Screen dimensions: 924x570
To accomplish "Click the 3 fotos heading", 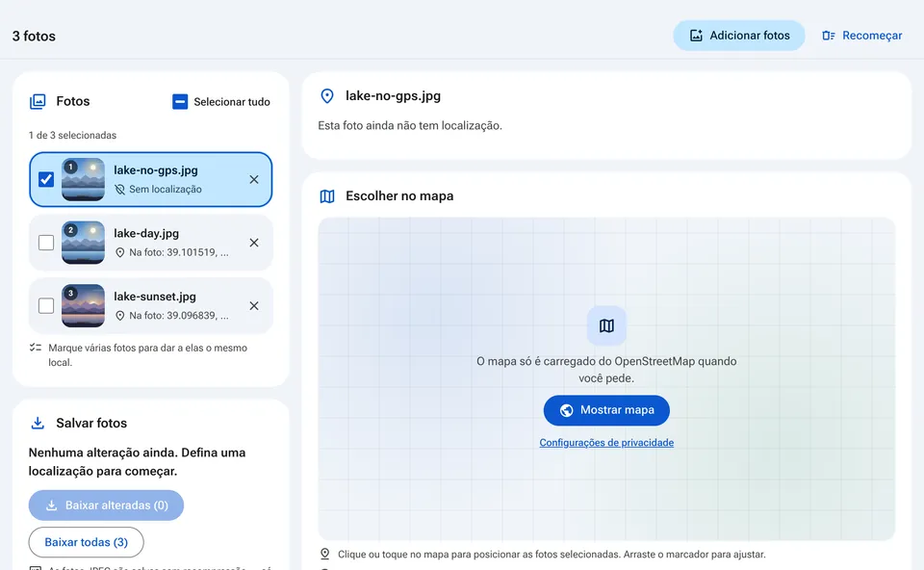I will 35,36.
